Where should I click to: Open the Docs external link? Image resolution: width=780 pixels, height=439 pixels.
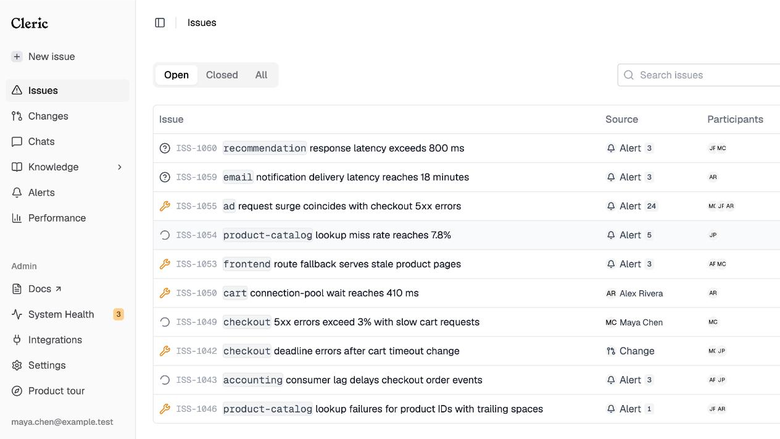[45, 289]
